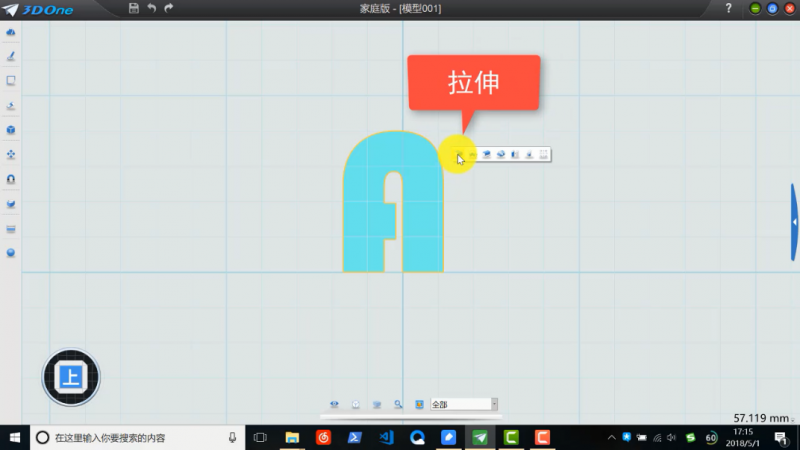The height and width of the screenshot is (450, 800).
Task: Click the sixth icon in popup mini toolbar
Action: click(x=530, y=155)
